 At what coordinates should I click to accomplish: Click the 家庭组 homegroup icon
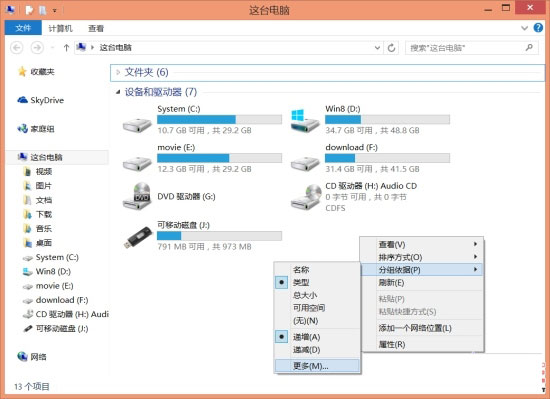pyautogui.click(x=22, y=129)
